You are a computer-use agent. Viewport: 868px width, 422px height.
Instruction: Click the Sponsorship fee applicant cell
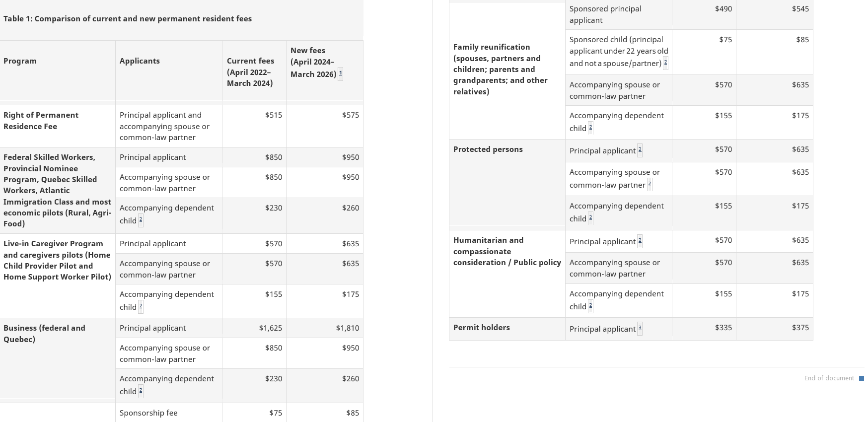tap(148, 413)
